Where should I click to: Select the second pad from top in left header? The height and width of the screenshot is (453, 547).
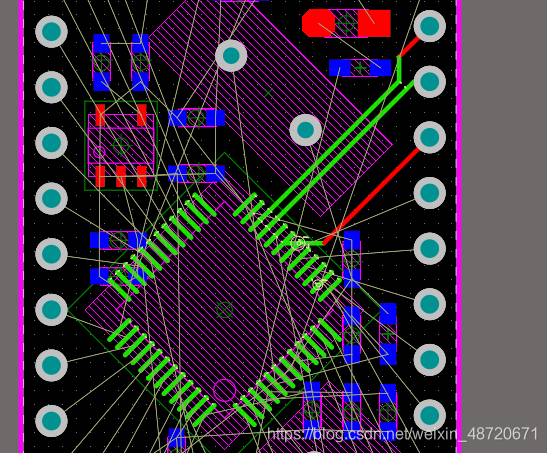(x=51, y=87)
